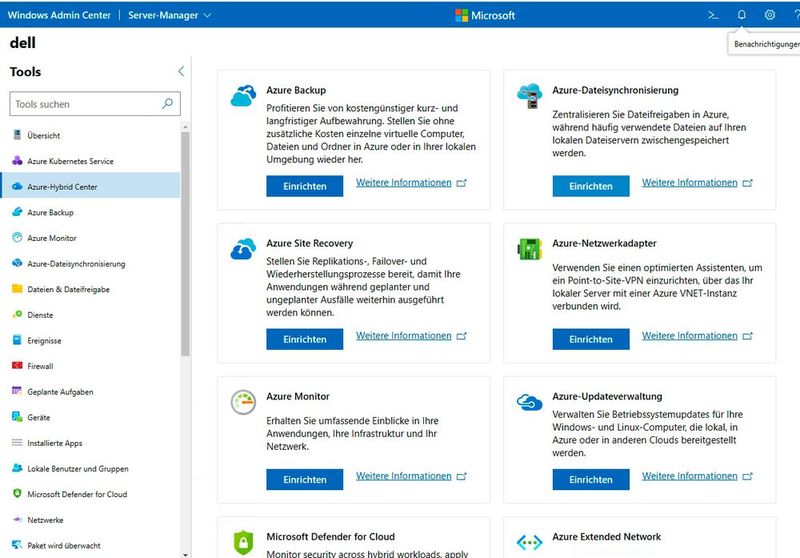Image resolution: width=800 pixels, height=558 pixels.
Task: Open Azure Kubernetes Service tool
Action: [x=90, y=161]
